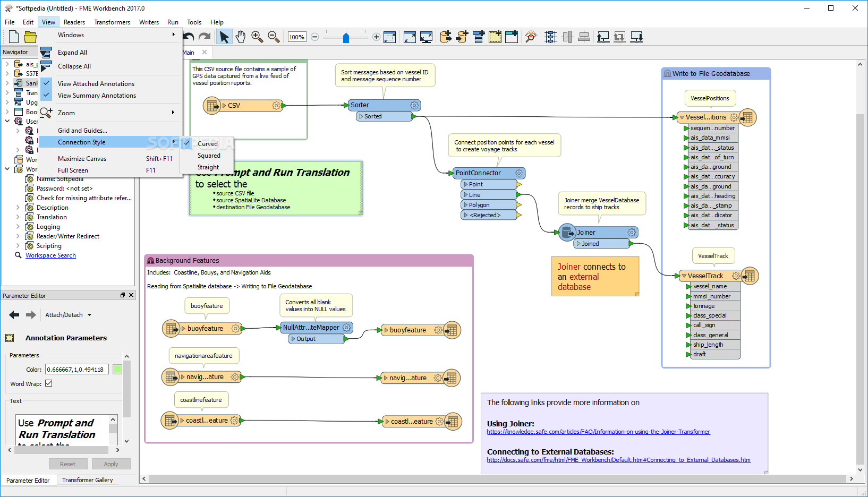Open the File menu
This screenshot has height=497, width=868.
pos(10,22)
